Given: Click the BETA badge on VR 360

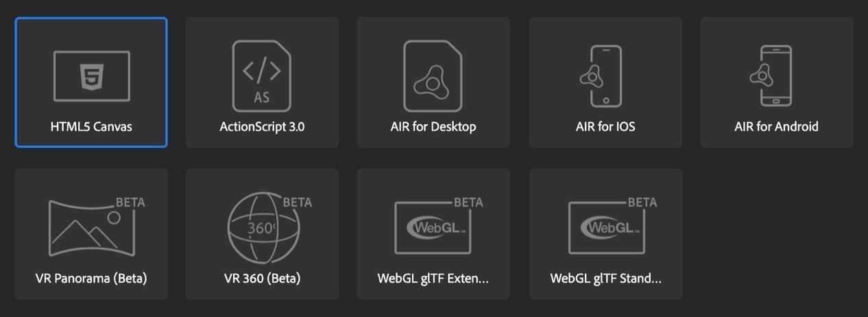Looking at the screenshot, I should (298, 202).
